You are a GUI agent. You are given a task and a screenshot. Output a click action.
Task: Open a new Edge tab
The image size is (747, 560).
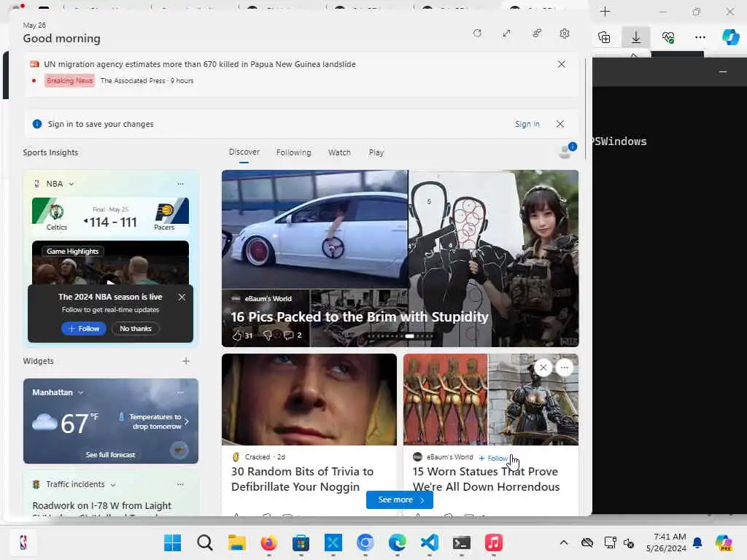tap(605, 12)
